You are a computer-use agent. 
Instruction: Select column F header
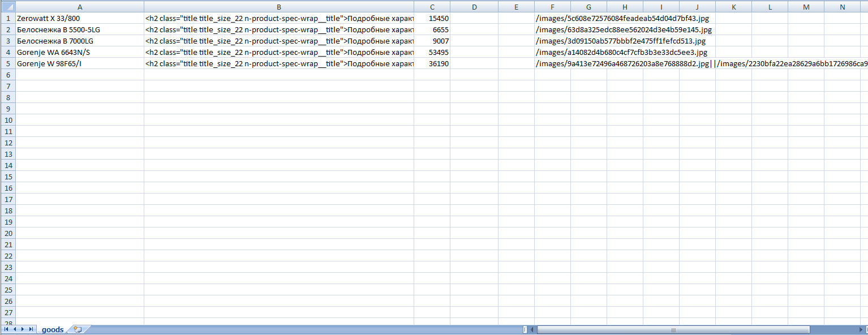(x=552, y=7)
